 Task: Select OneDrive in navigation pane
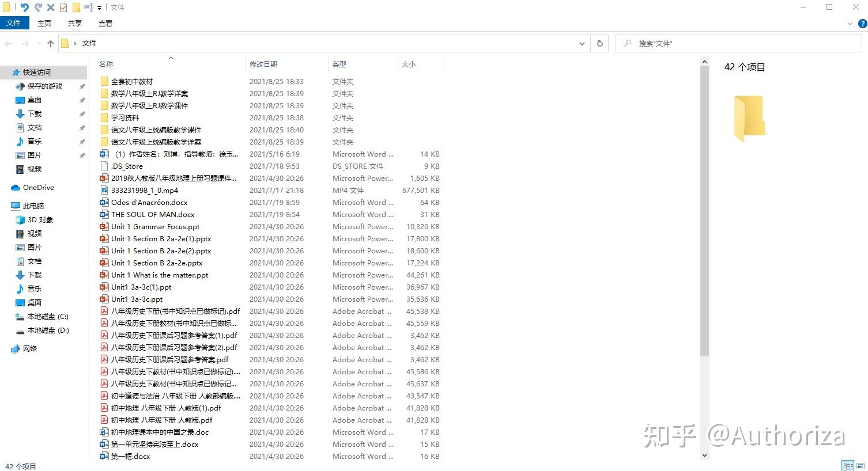tap(39, 187)
